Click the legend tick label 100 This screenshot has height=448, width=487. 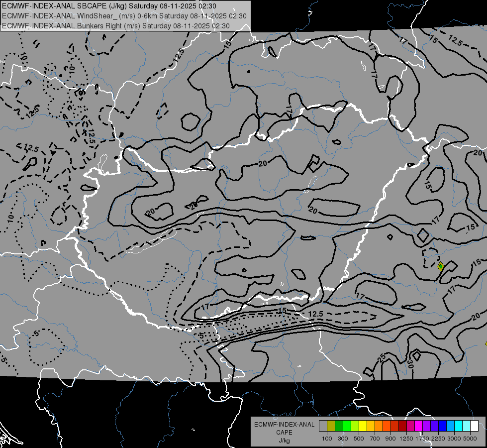[x=327, y=439]
